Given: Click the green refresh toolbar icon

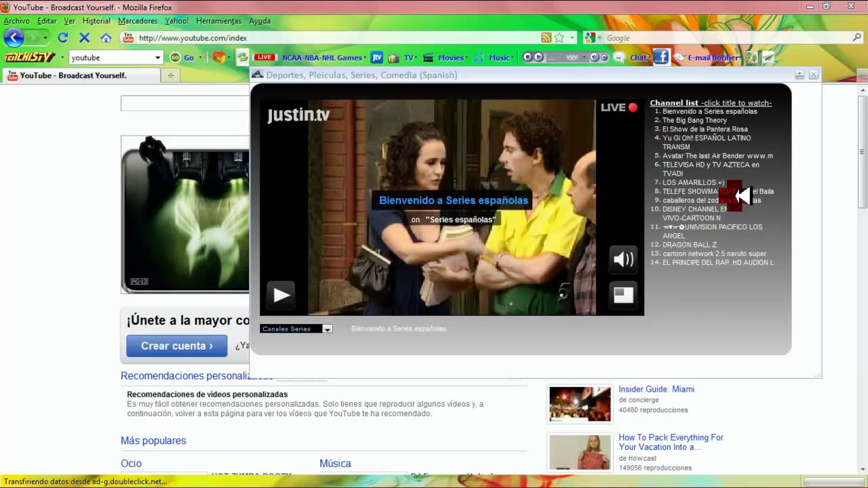Looking at the screenshot, I should [x=242, y=58].
